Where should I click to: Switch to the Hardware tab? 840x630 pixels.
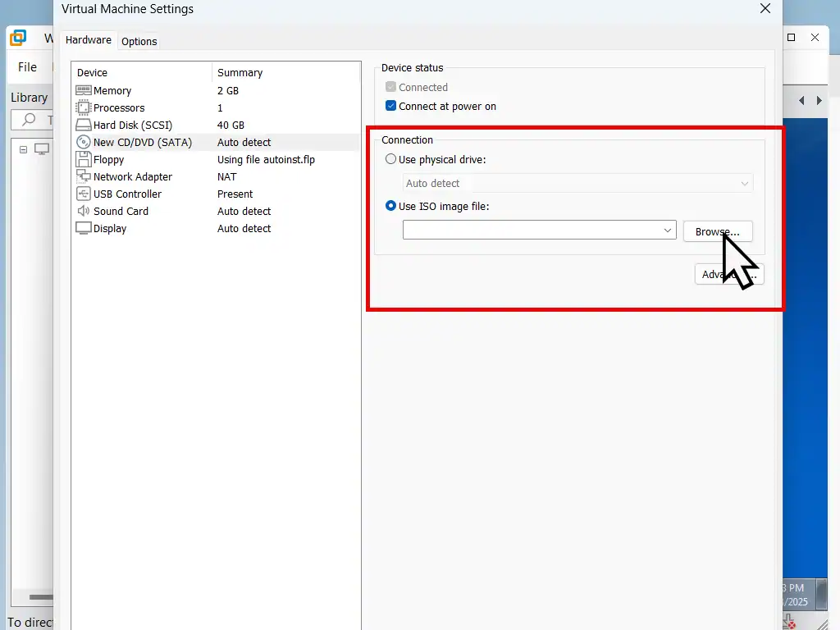pyautogui.click(x=89, y=40)
